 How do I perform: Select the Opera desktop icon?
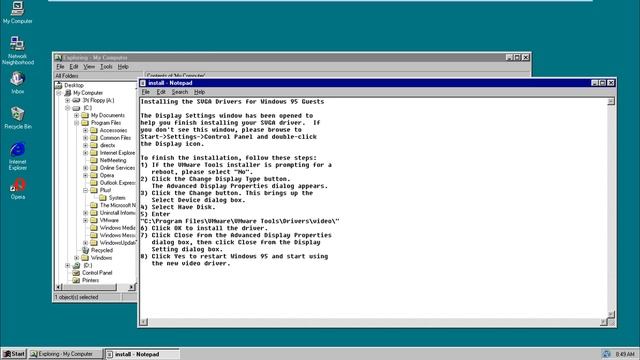pyautogui.click(x=18, y=189)
